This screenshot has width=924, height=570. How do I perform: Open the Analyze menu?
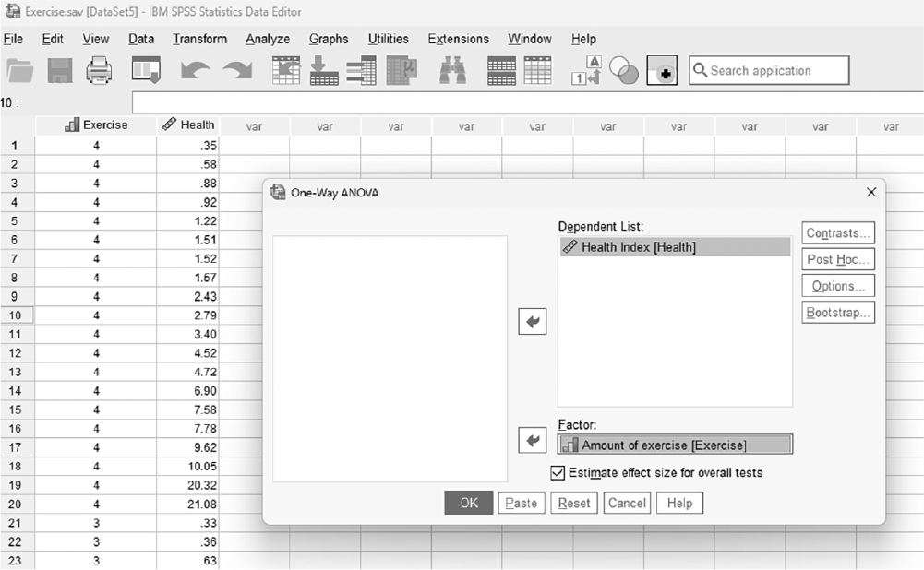pyautogui.click(x=268, y=39)
